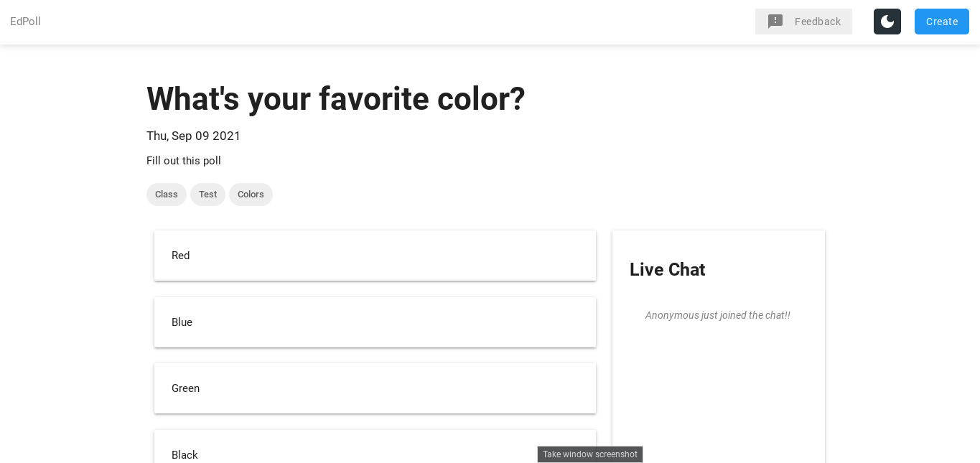The image size is (980, 463).
Task: Select the Test tag chip
Action: coord(207,195)
